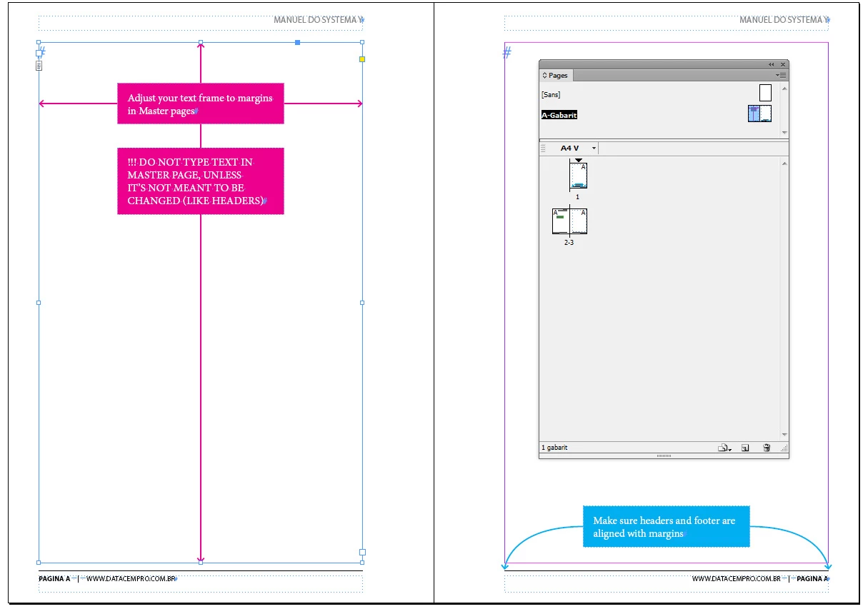Click the right middle handle of text frame

(362, 303)
